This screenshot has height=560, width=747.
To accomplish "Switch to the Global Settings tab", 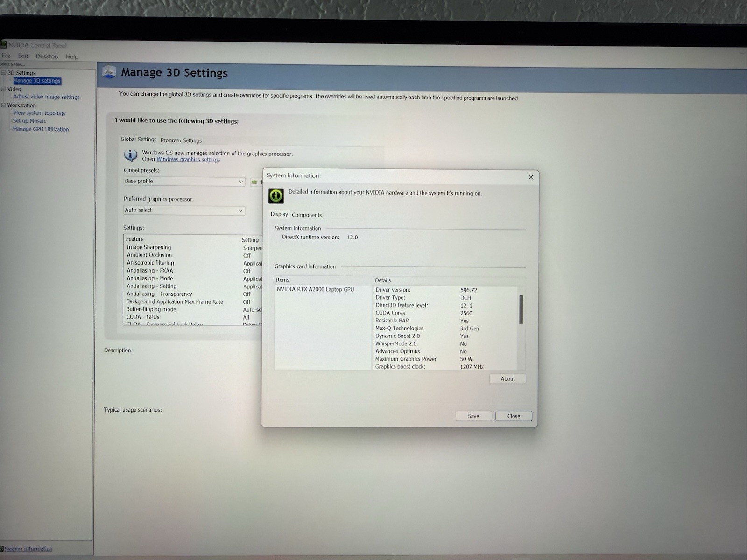I will (x=139, y=139).
